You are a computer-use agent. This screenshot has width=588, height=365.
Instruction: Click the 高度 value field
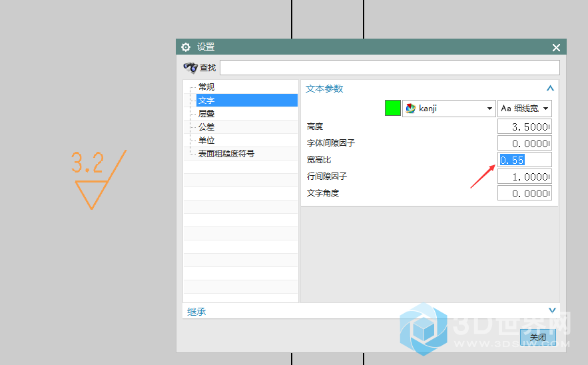525,127
